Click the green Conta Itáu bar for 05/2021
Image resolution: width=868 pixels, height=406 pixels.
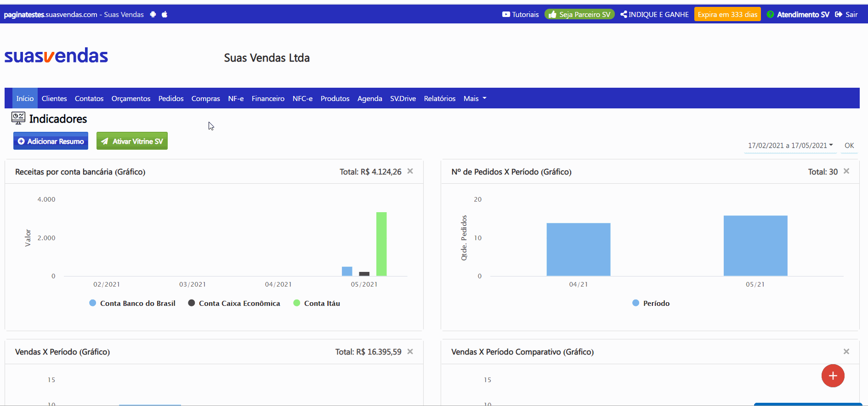(381, 244)
